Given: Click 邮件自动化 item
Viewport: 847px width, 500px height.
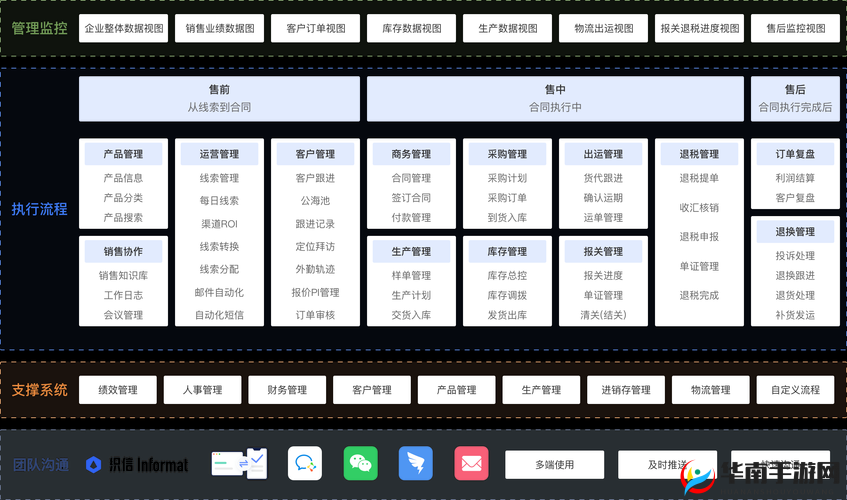Looking at the screenshot, I should tap(219, 293).
